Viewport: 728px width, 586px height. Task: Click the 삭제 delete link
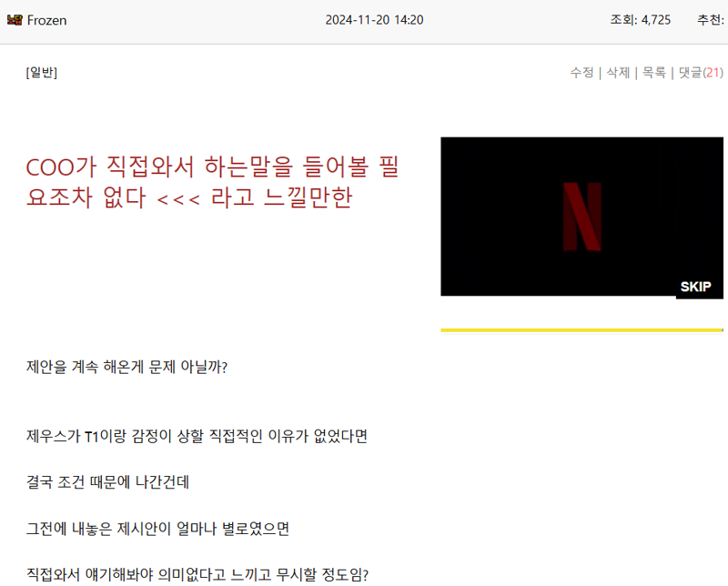pos(618,73)
